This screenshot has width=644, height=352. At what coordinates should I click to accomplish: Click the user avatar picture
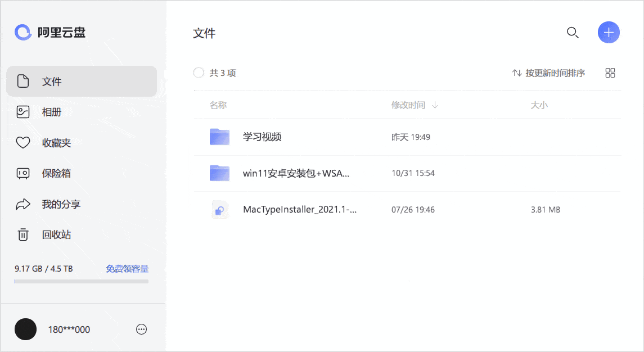[x=25, y=330]
